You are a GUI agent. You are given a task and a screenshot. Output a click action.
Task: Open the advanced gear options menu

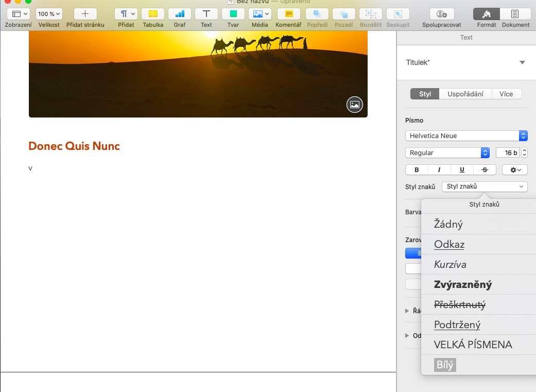pos(515,169)
